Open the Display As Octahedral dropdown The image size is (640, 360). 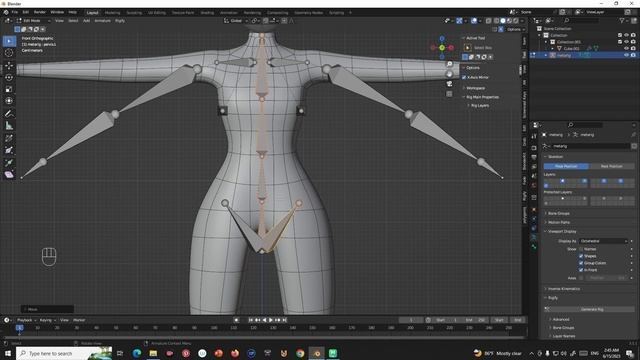tap(603, 241)
